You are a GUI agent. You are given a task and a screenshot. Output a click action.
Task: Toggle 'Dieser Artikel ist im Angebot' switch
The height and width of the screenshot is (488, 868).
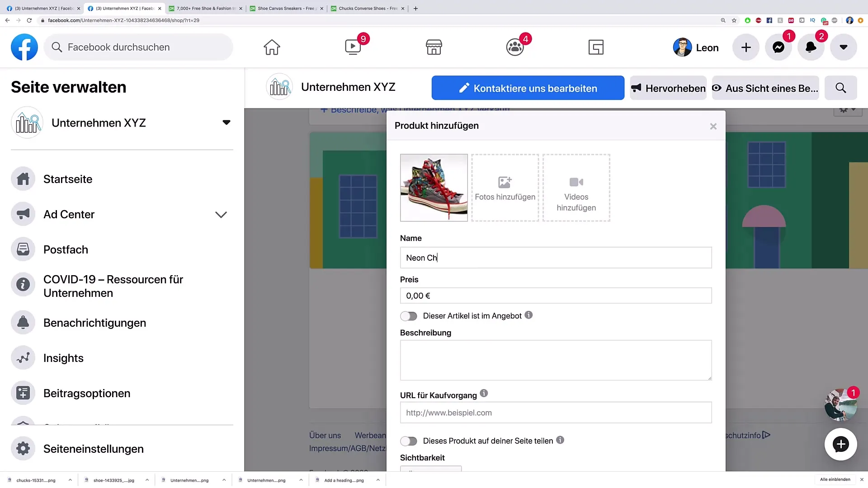pos(409,316)
